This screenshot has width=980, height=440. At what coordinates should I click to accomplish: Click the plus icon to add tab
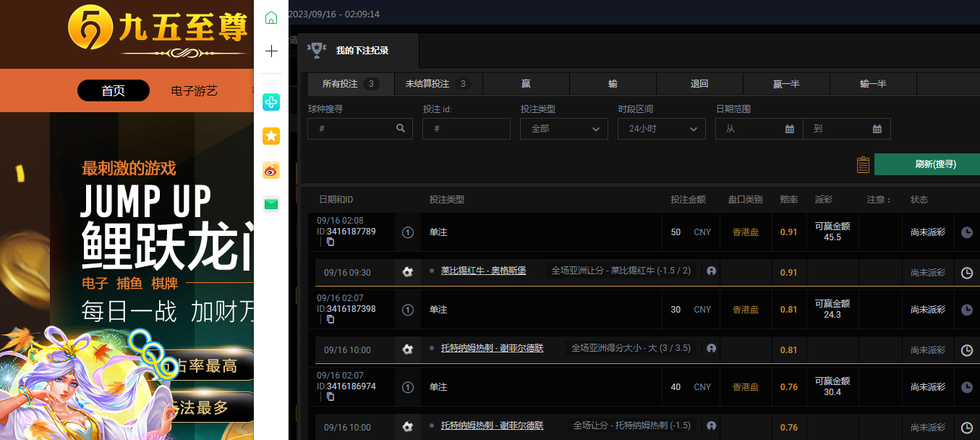click(271, 51)
